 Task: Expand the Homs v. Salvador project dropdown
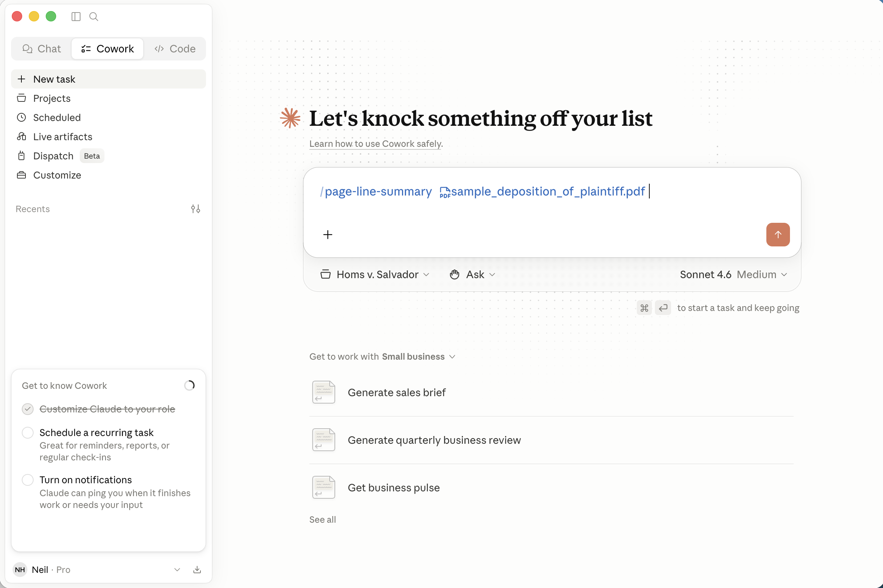coord(375,274)
